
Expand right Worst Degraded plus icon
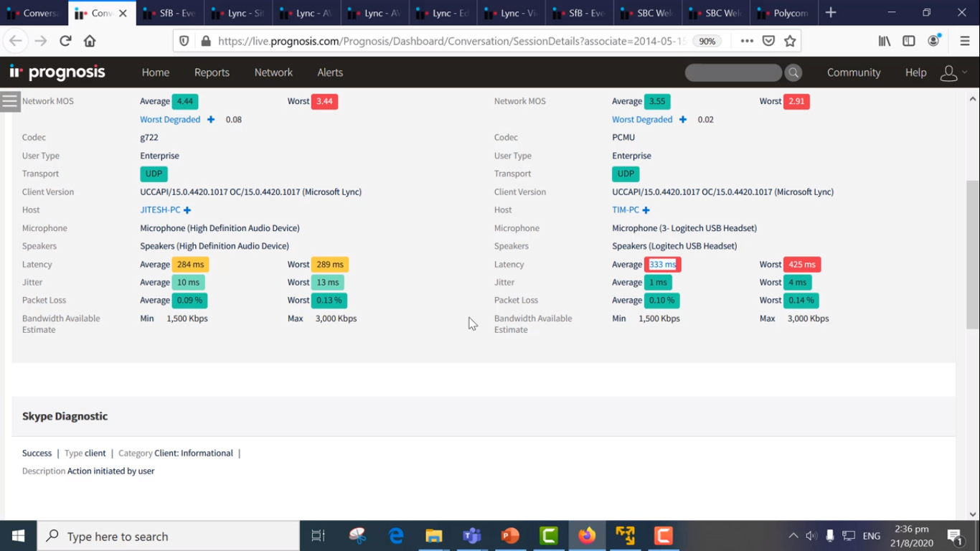tap(683, 120)
